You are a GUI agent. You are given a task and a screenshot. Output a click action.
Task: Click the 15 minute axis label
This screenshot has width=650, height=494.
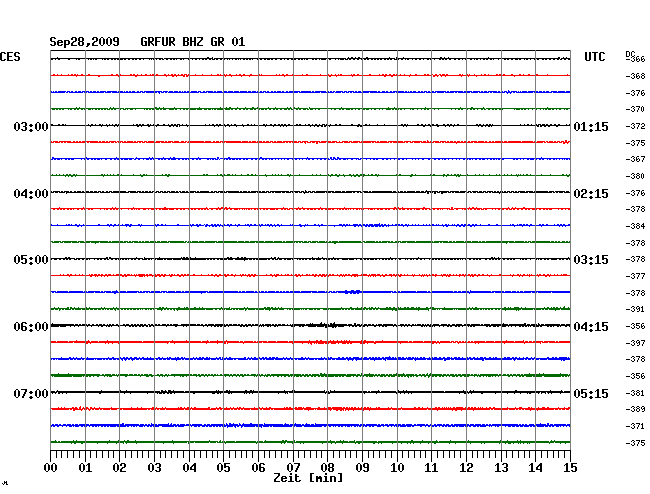570,468
